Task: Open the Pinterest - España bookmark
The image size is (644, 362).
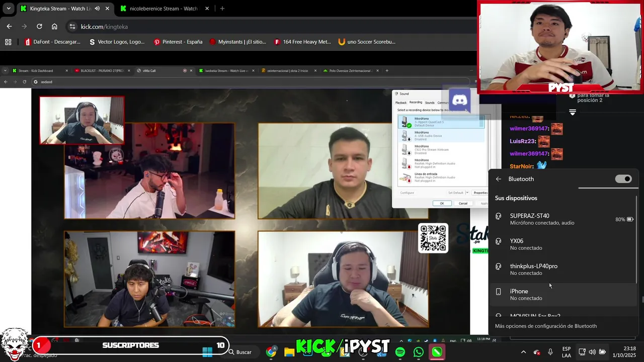Action: point(178,42)
